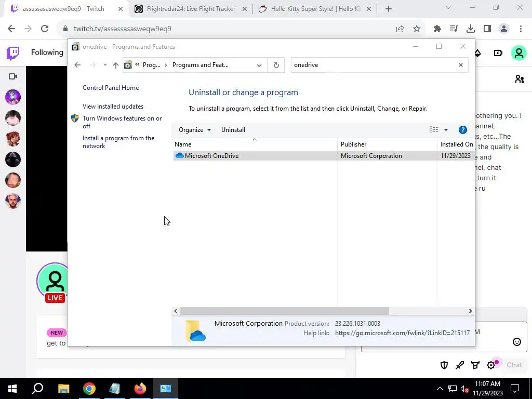The width and height of the screenshot is (532, 399).
Task: Go back using Chrome's back arrow
Action: (x=11, y=29)
